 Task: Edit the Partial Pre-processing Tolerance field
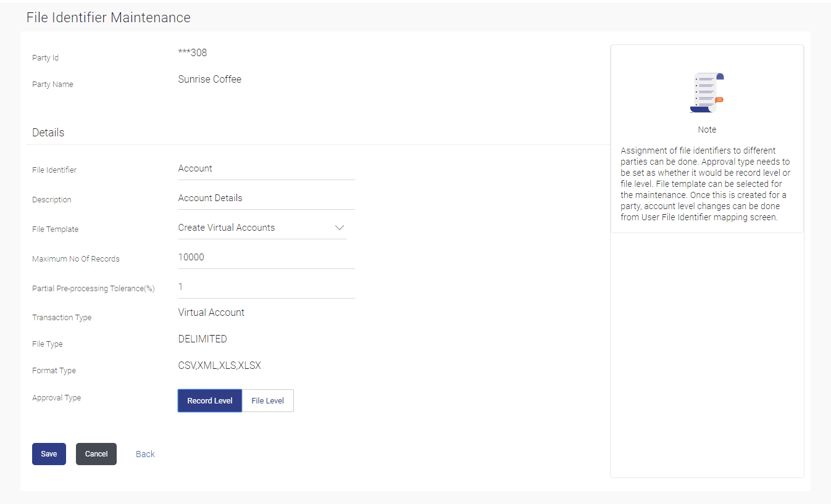(267, 287)
